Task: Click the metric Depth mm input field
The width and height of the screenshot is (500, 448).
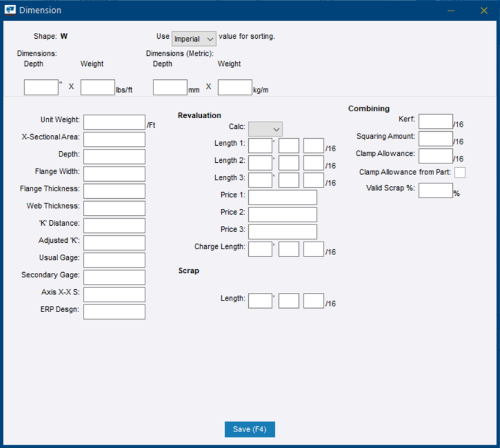Action: (x=170, y=87)
